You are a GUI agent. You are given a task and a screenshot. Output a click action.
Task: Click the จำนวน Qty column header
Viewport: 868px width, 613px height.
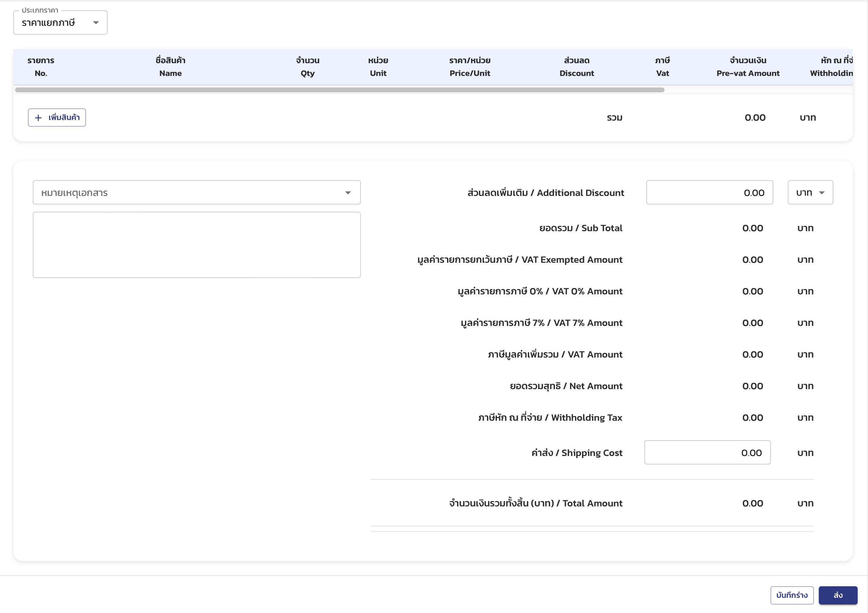[x=308, y=67]
